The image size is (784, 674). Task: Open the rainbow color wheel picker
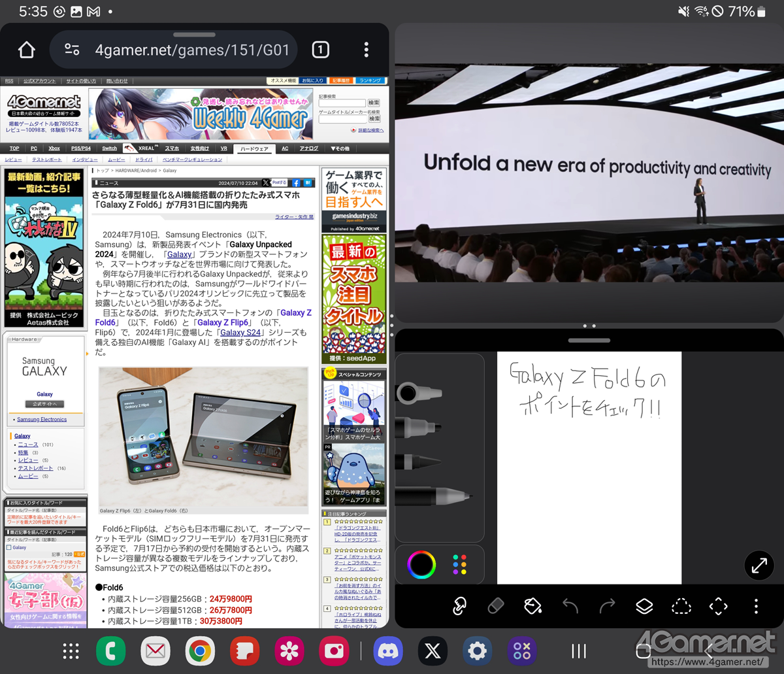(421, 564)
